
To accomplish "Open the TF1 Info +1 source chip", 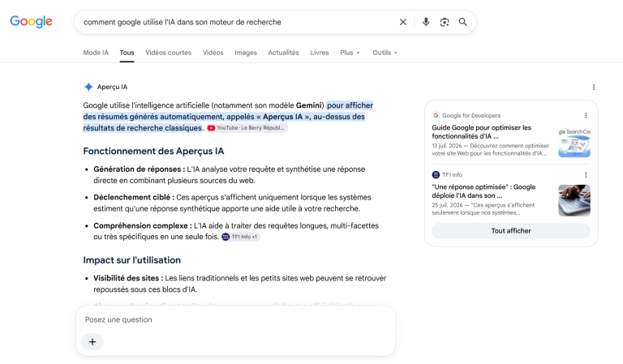I will pos(240,237).
